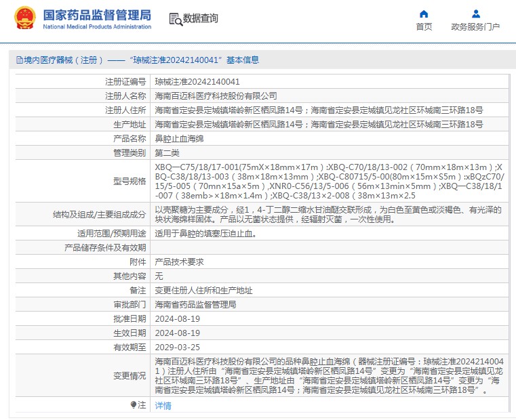The height and width of the screenshot is (420, 516).
Task: Click the national emblem logo
Action: (25, 18)
